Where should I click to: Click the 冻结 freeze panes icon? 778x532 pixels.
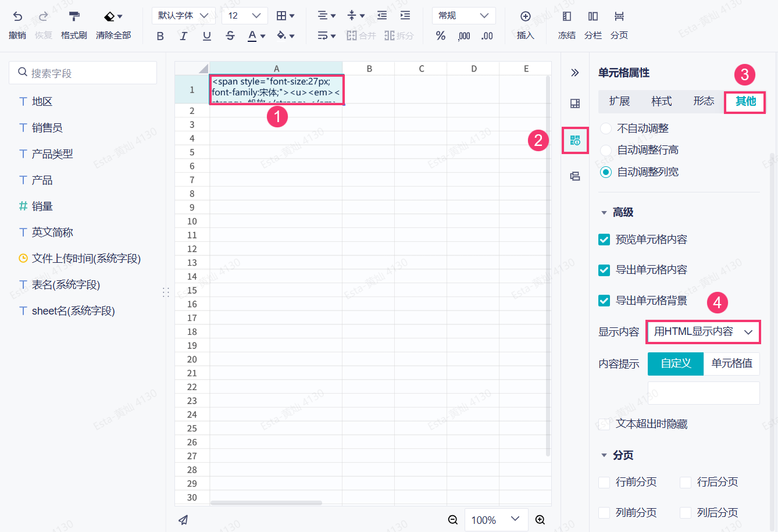567,16
